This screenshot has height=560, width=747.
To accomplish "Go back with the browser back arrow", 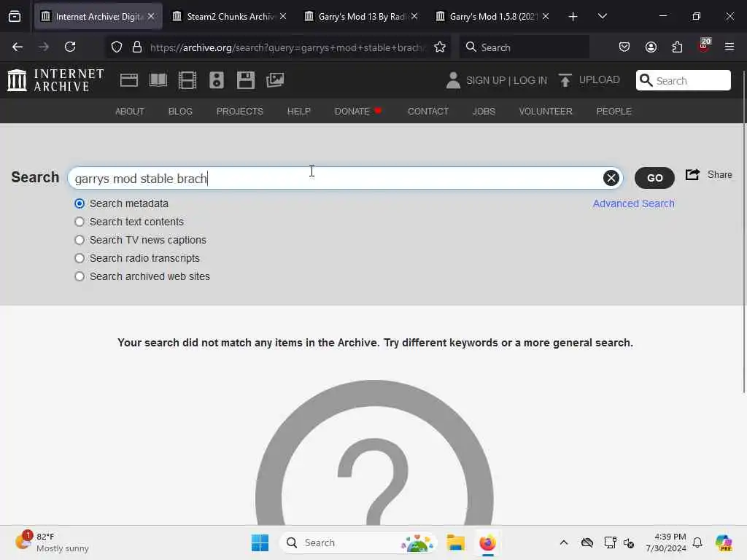I will tap(18, 47).
